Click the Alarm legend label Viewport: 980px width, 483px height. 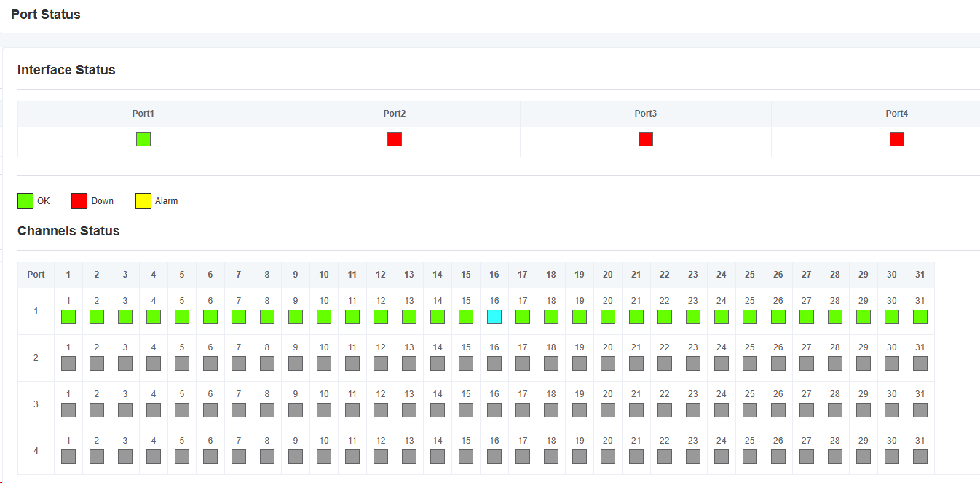click(x=166, y=201)
